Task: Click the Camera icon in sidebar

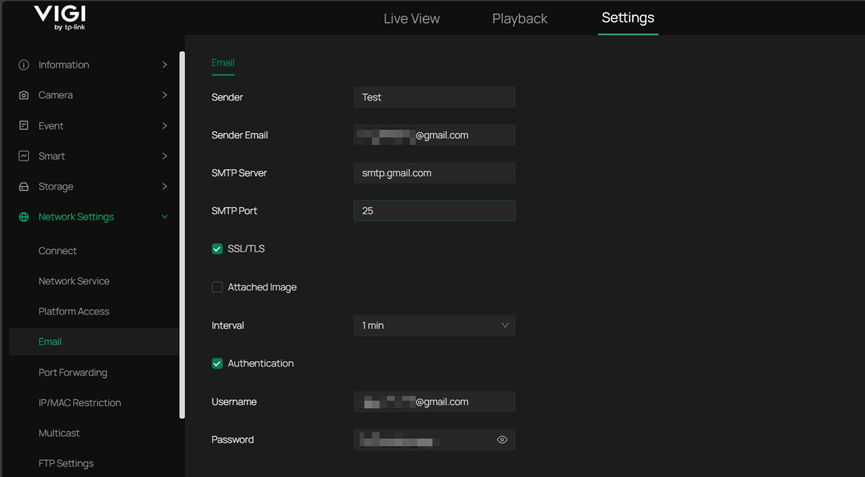Action: pos(24,95)
